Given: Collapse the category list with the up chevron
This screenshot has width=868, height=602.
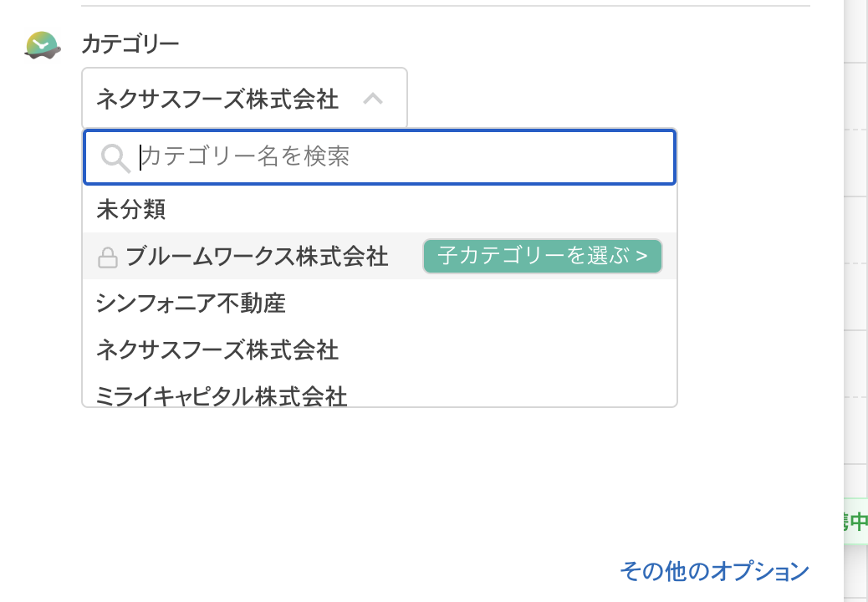Looking at the screenshot, I should 374,98.
